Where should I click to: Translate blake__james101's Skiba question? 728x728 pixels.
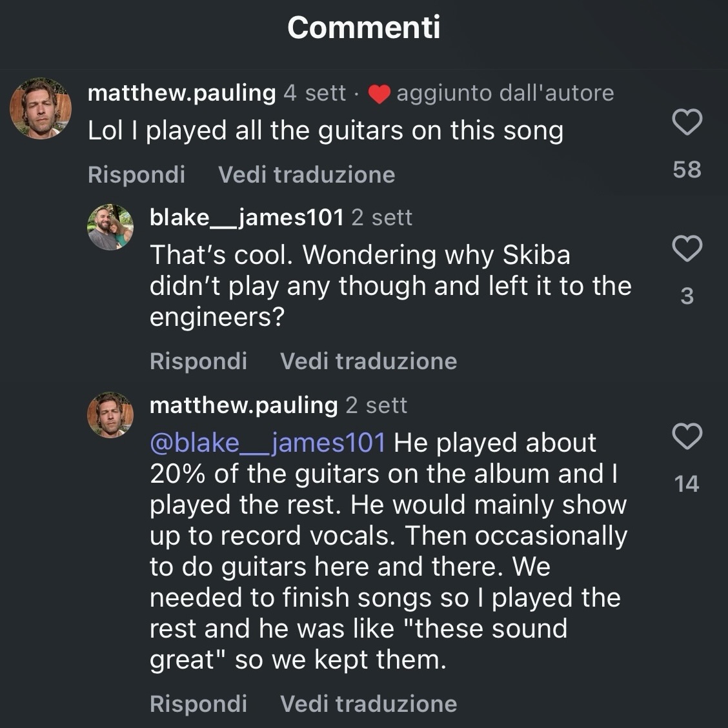point(369,361)
